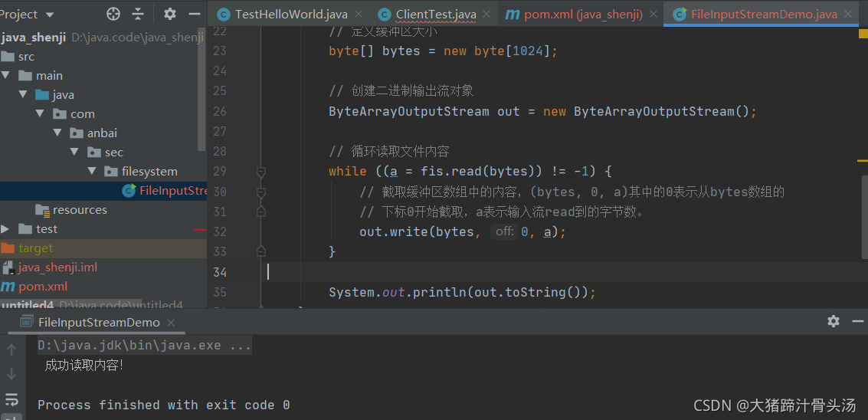
Task: Close the TestHelloWorld.java tab
Action: pyautogui.click(x=359, y=15)
